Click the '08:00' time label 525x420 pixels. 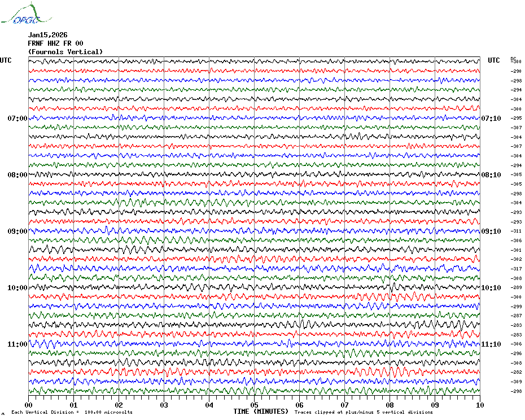click(x=17, y=175)
